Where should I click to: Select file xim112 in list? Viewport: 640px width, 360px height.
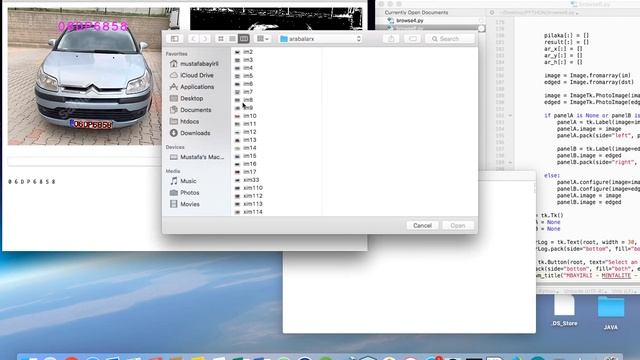[x=249, y=196]
